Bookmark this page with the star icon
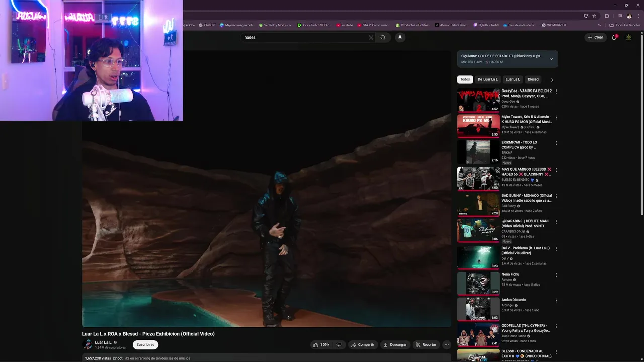The height and width of the screenshot is (362, 644). 594,16
